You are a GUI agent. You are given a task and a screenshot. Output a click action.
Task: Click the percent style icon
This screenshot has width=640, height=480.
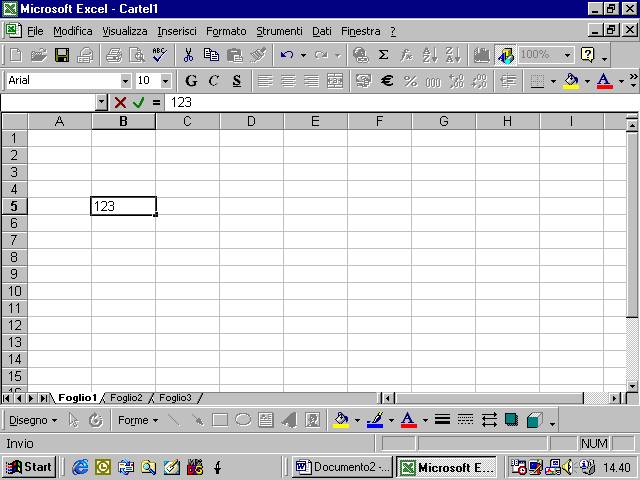pyautogui.click(x=410, y=81)
